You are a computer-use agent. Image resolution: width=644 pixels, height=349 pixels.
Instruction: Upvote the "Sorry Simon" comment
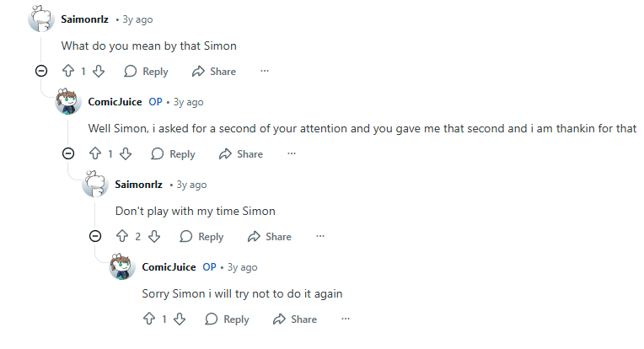tap(149, 319)
